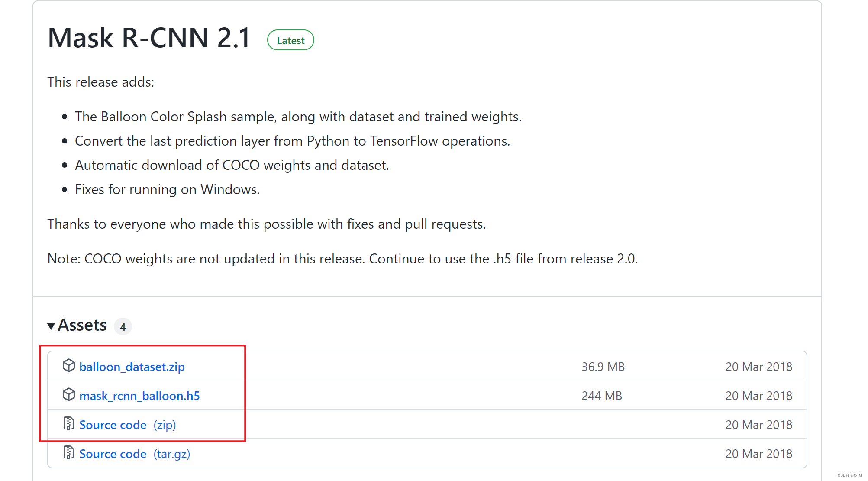Open the Mask R-CNN 2.1 release title
Screen dimensions: 868x481
pyautogui.click(x=149, y=38)
